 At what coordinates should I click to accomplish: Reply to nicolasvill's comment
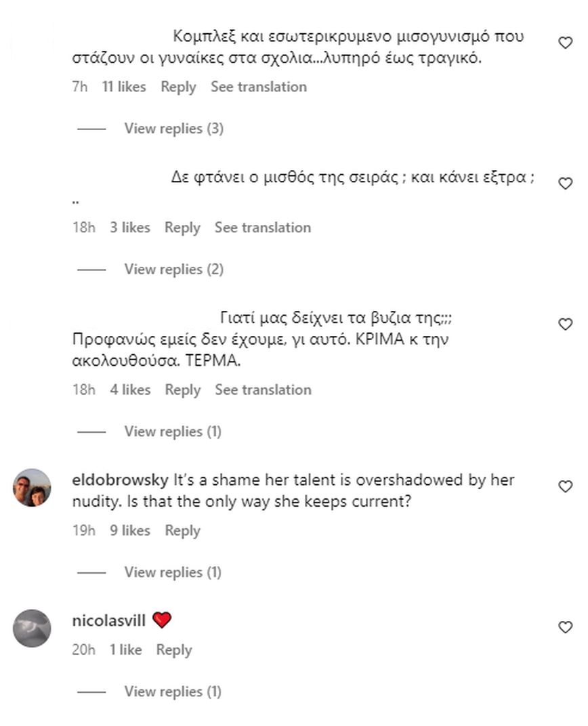pos(174,649)
